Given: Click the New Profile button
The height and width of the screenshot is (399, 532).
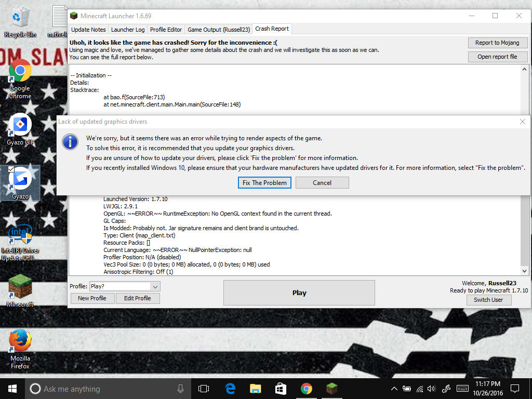Looking at the screenshot, I should tap(92, 298).
